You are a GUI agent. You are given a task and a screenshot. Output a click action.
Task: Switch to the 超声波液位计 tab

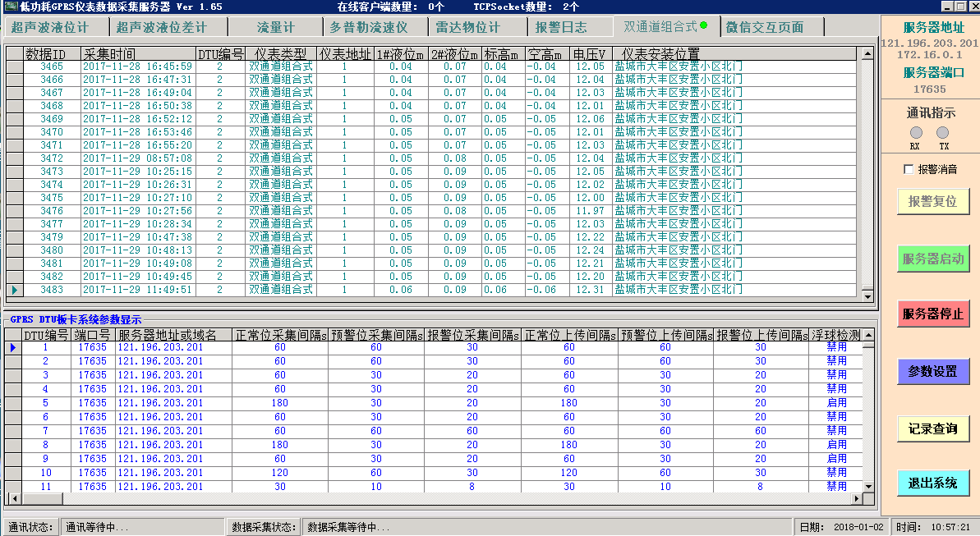point(50,27)
